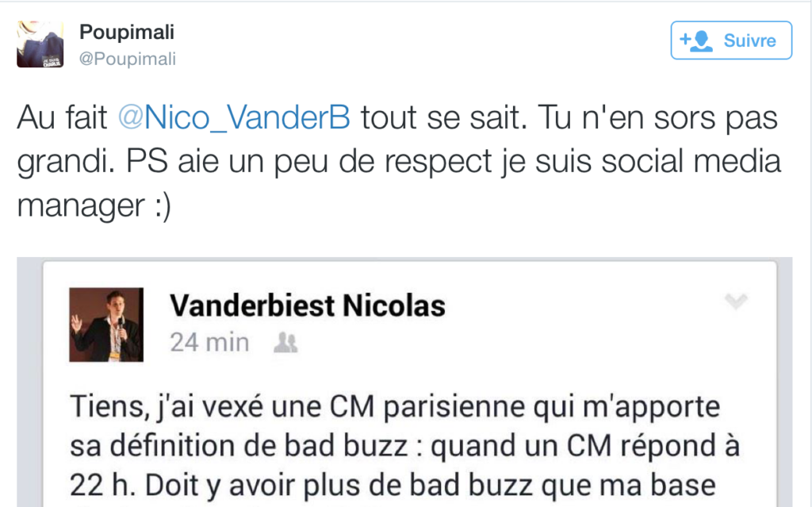This screenshot has height=507, width=812.
Task: Open Poupimali's profile picture
Action: pyautogui.click(x=40, y=44)
